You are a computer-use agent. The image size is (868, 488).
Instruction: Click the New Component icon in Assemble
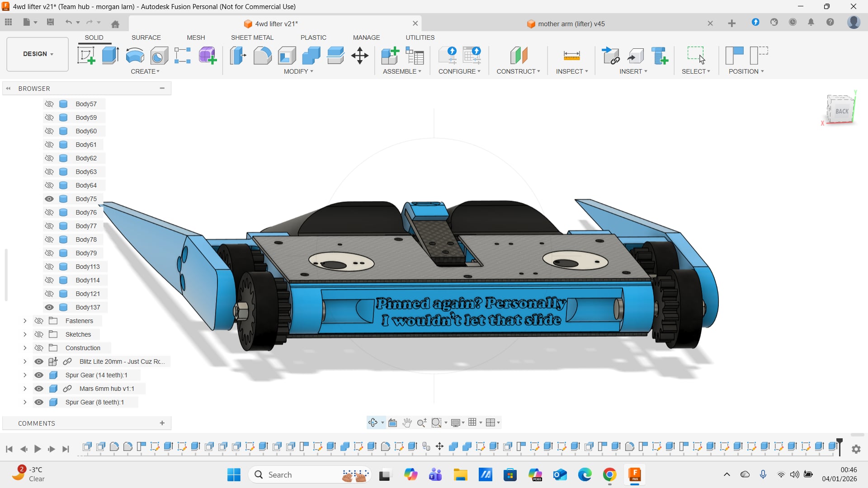[x=390, y=56]
